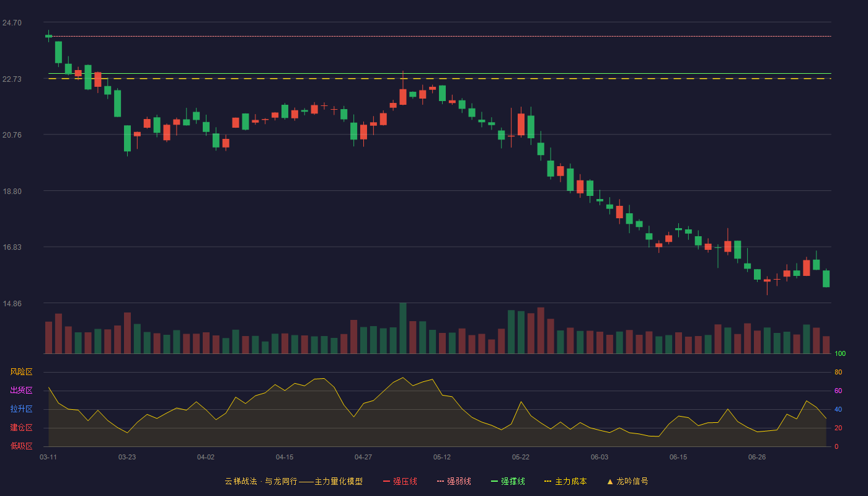Select the 风险区 zone label
The width and height of the screenshot is (868, 496).
[21, 372]
